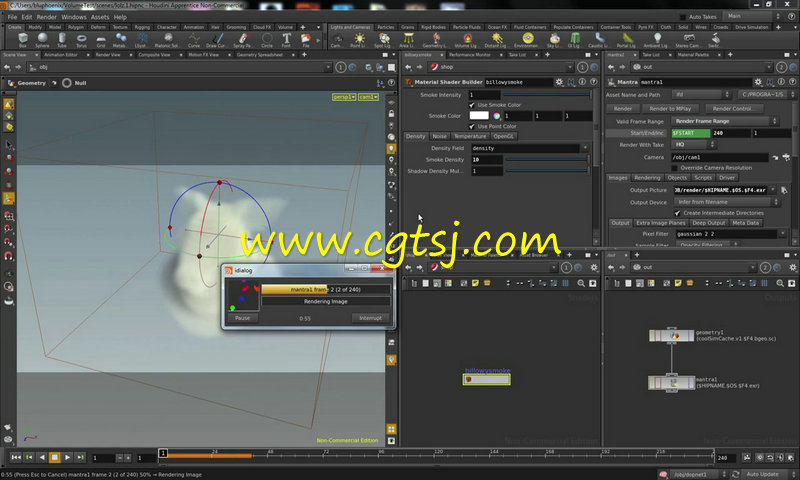Toggle Create Intermediate Directories checkbox
This screenshot has height=480, width=800.
(x=677, y=213)
